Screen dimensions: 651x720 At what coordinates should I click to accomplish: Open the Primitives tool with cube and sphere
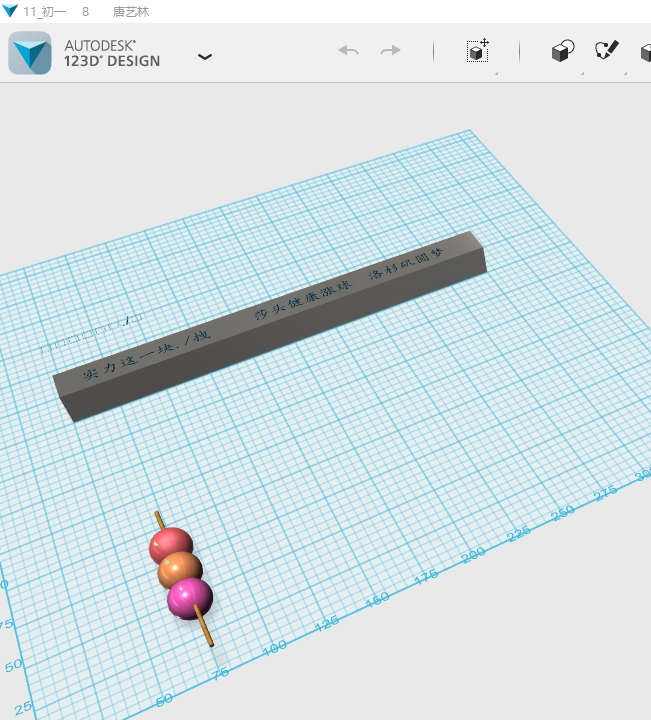[x=563, y=51]
